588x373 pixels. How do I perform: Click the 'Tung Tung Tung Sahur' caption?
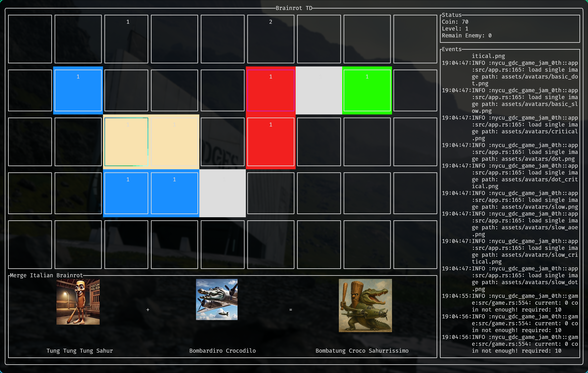[x=80, y=351]
